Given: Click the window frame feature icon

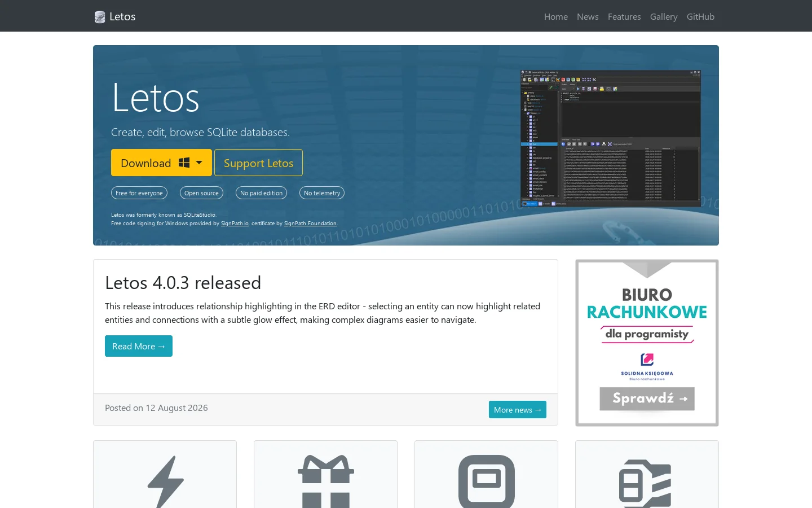Looking at the screenshot, I should [487, 481].
